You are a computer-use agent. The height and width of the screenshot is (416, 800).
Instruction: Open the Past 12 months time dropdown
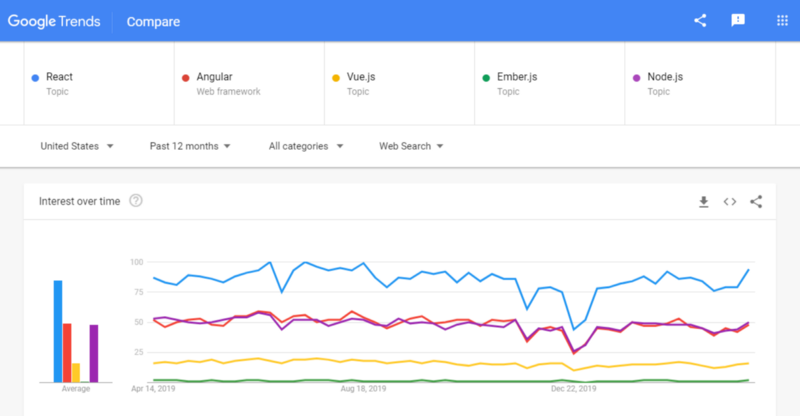point(190,146)
